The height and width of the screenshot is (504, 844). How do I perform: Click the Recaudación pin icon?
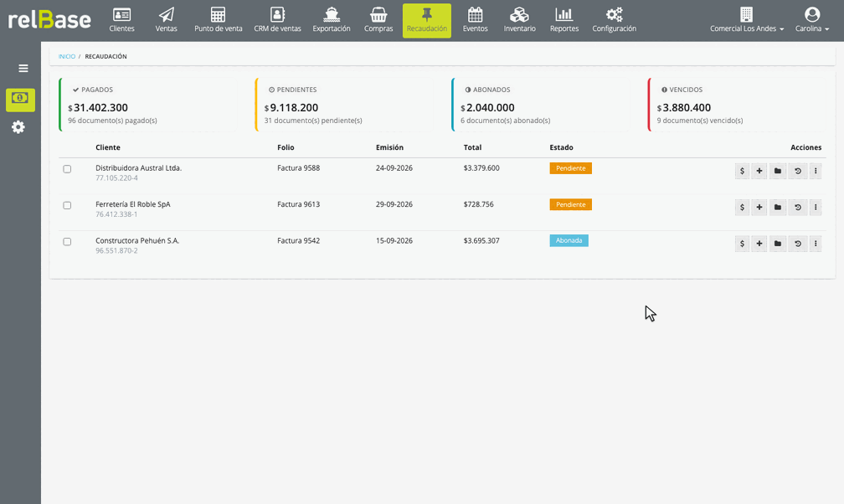tap(427, 14)
